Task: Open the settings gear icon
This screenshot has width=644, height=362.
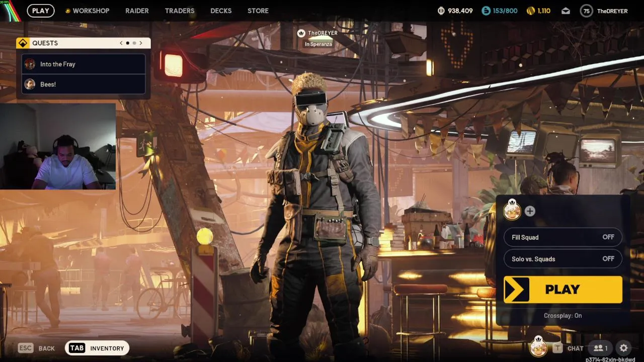Action: point(624,348)
